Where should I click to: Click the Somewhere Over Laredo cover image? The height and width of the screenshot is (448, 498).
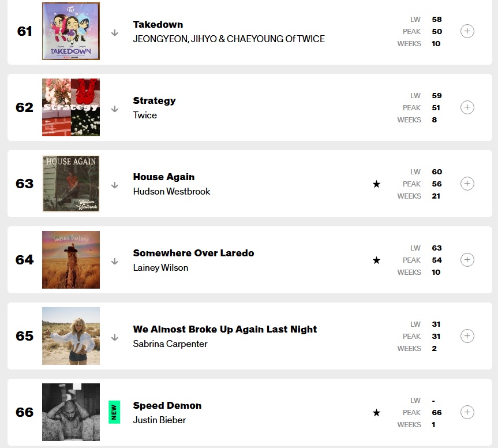71,260
